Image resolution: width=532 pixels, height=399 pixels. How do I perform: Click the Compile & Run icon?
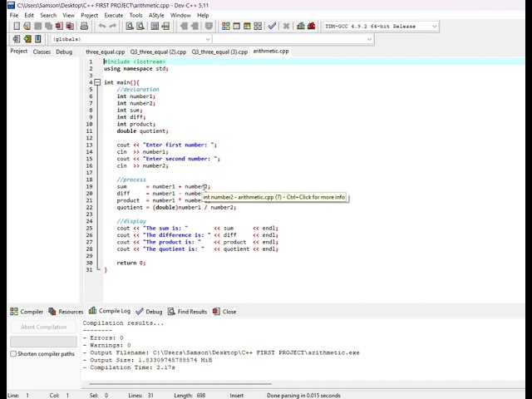[247, 26]
